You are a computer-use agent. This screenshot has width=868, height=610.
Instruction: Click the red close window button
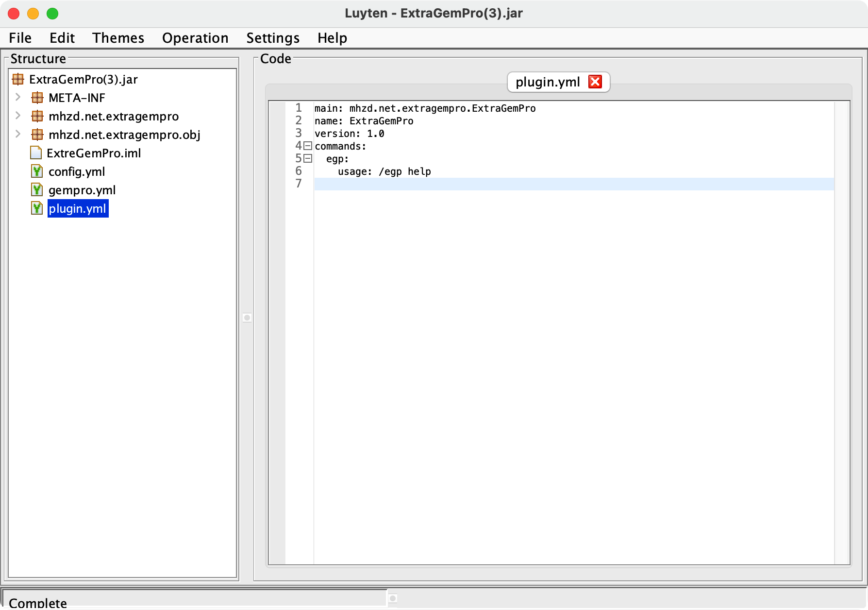pos(14,14)
